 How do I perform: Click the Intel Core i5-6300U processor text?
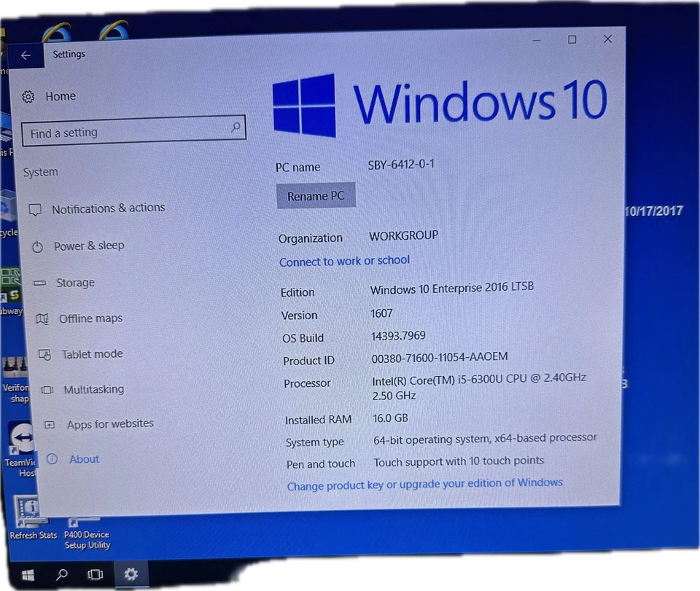[479, 387]
